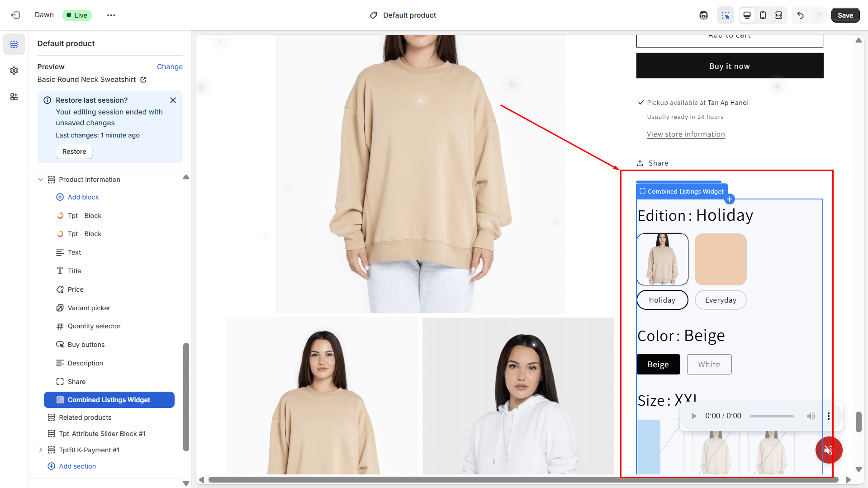
Task: Switch to desktop preview view
Action: click(747, 15)
